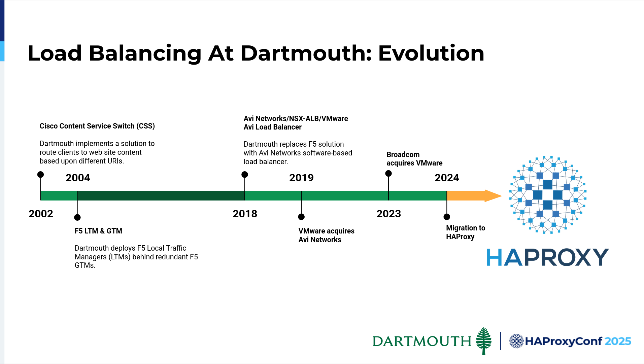Click the year label 2019
Image resolution: width=644 pixels, height=364 pixels.
click(x=301, y=178)
